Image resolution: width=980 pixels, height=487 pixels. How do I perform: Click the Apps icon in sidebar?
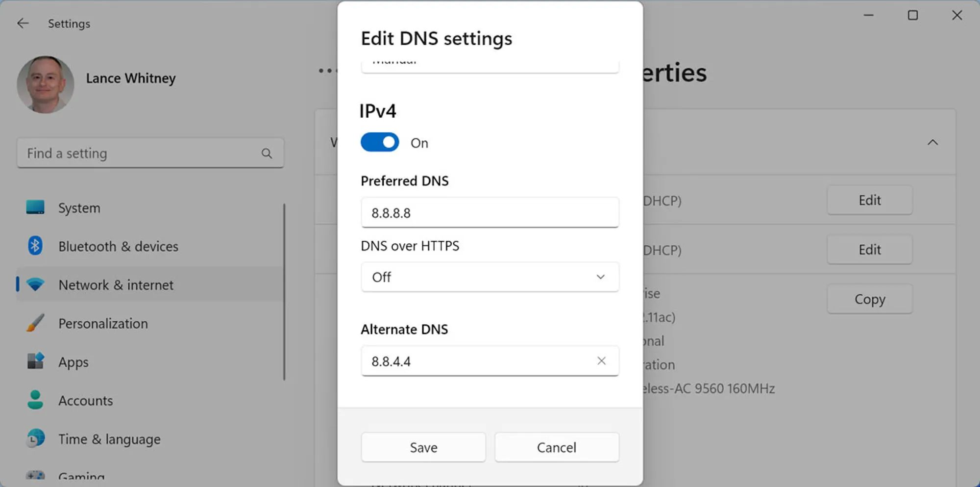click(35, 361)
